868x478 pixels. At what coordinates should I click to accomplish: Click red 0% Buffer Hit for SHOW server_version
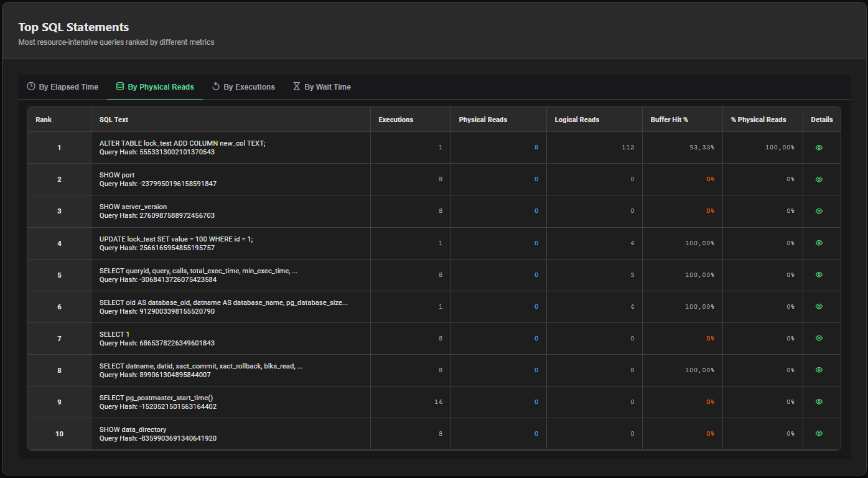pyautogui.click(x=710, y=211)
